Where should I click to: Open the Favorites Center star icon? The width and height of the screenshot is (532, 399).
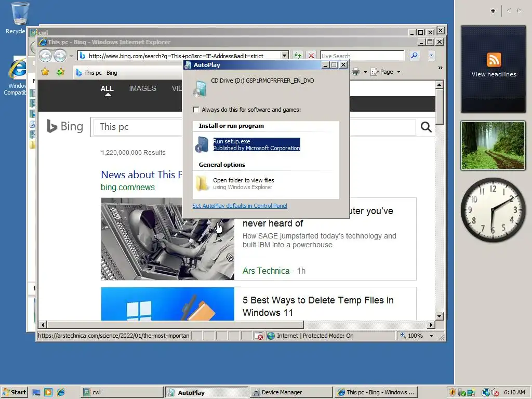coord(45,72)
